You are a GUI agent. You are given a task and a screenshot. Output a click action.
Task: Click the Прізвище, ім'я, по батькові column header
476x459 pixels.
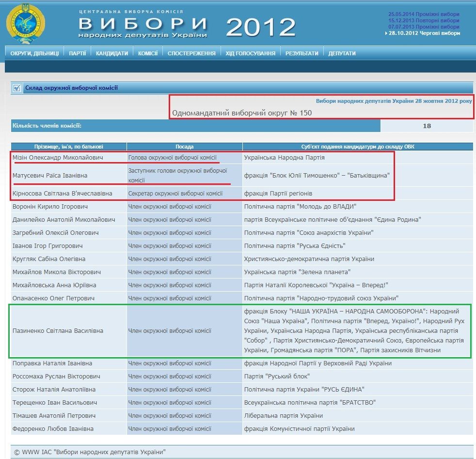tap(68, 146)
